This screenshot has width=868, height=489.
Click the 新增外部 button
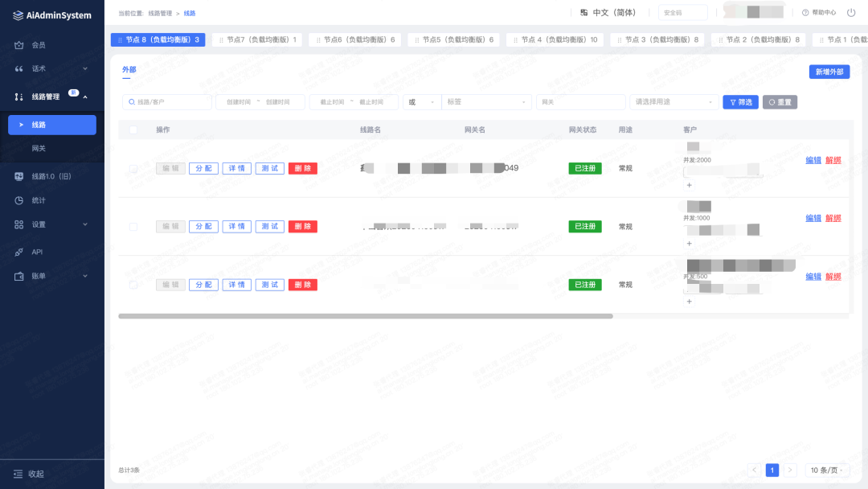point(829,72)
